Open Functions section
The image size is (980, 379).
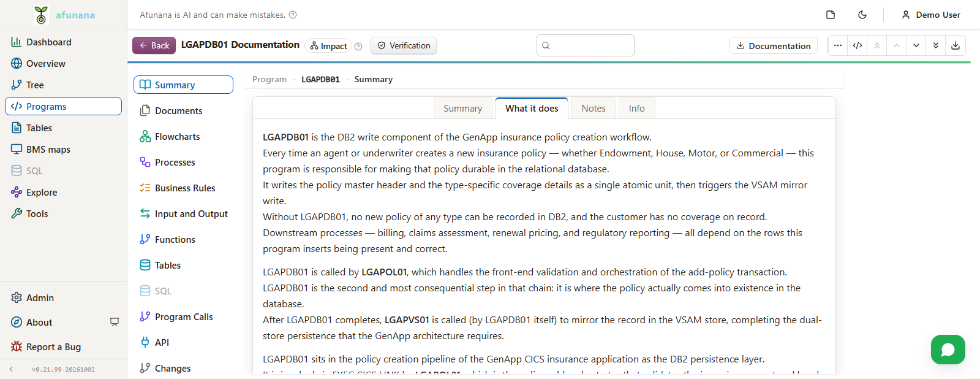point(183,239)
